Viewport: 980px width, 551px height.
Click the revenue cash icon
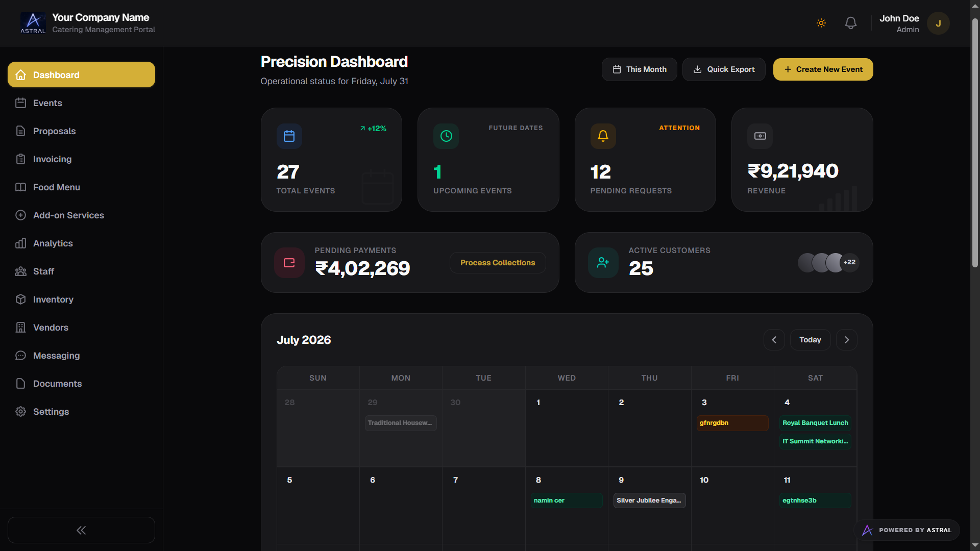pyautogui.click(x=760, y=136)
